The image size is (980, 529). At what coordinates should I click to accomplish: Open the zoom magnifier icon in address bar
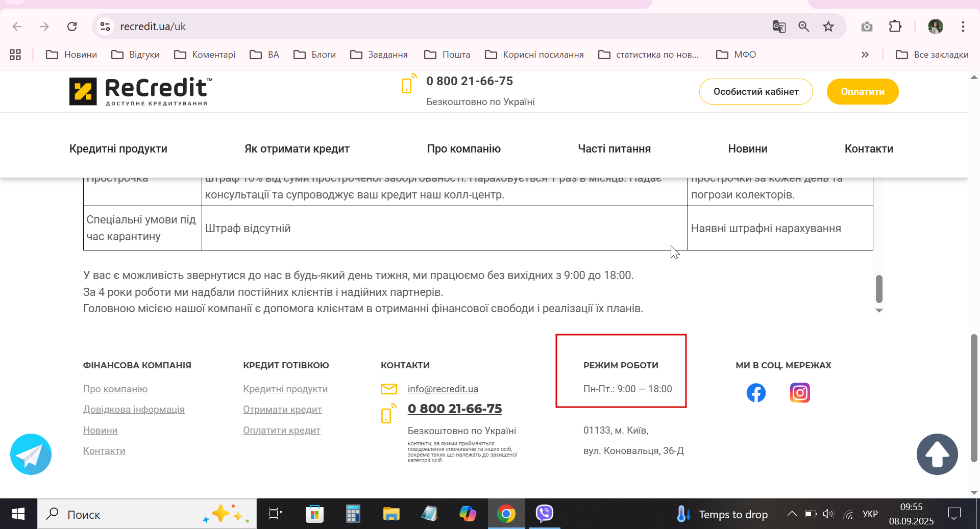click(x=804, y=27)
